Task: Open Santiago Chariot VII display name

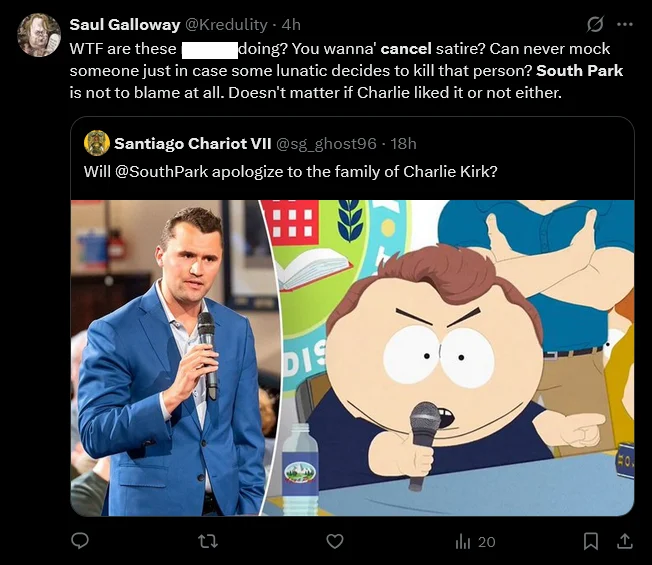Action: (186, 143)
